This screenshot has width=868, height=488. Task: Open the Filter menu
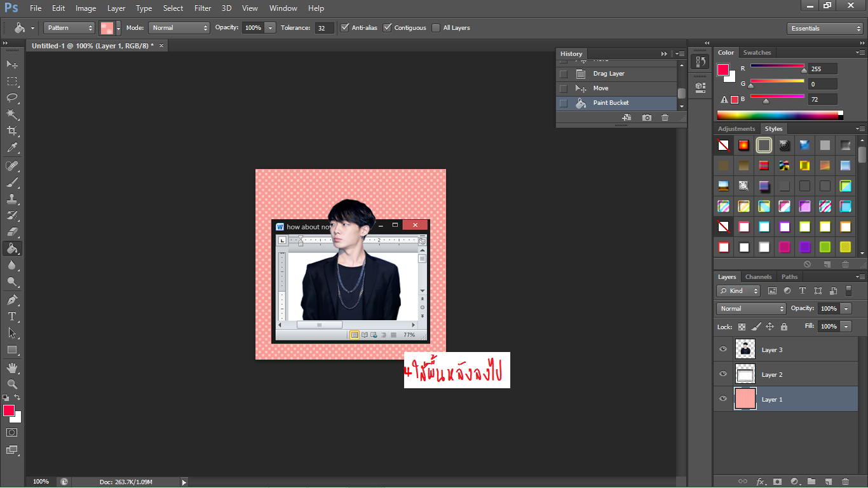click(x=203, y=8)
